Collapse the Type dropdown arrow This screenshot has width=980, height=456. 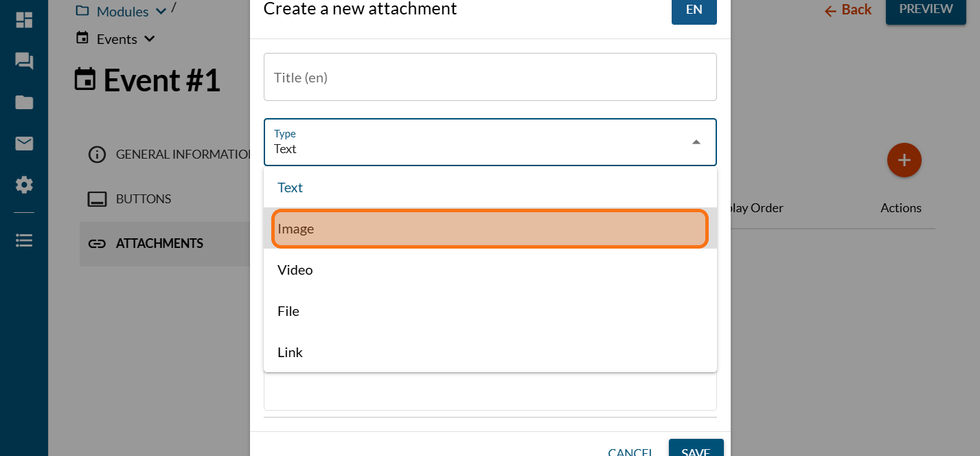(x=696, y=142)
